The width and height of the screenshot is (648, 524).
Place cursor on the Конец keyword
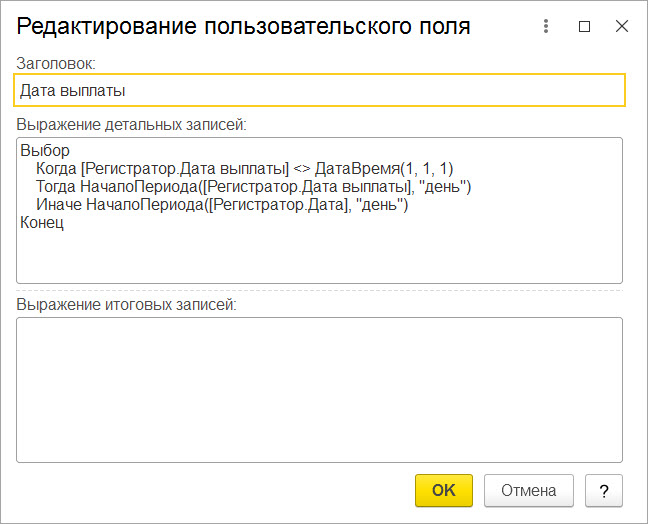pos(42,223)
